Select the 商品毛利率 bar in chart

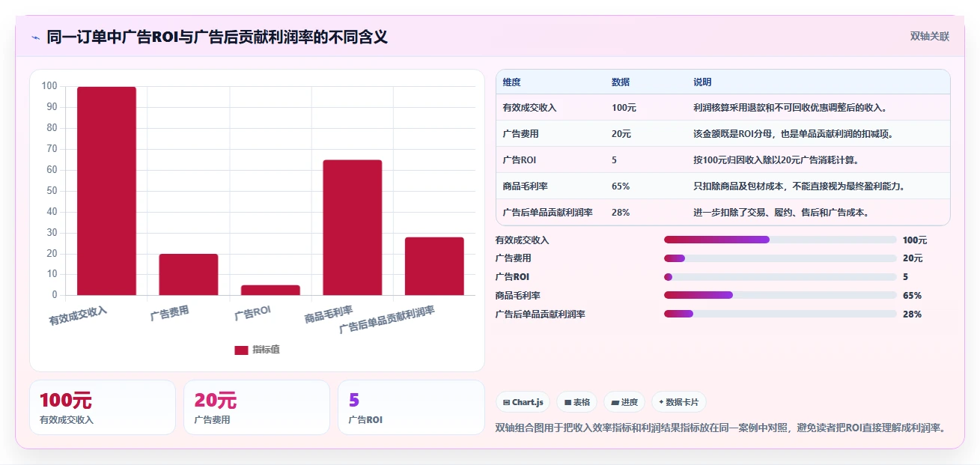click(x=352, y=228)
